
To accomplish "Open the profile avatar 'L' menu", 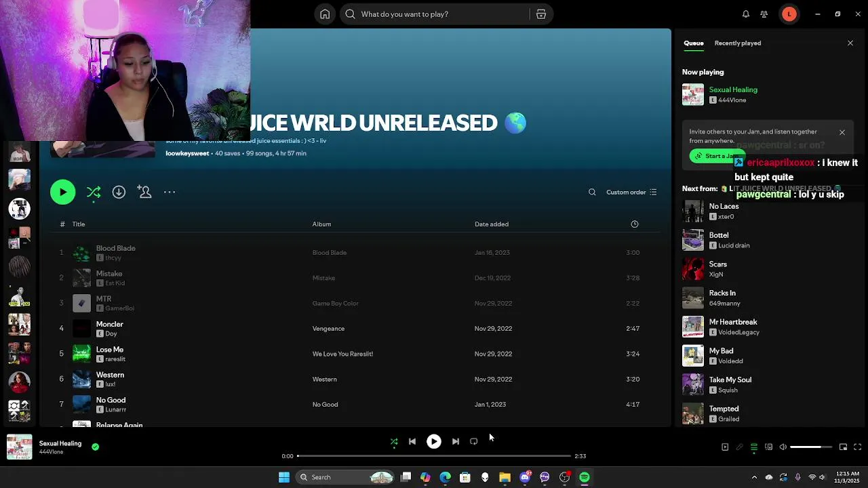I will pos(789,14).
